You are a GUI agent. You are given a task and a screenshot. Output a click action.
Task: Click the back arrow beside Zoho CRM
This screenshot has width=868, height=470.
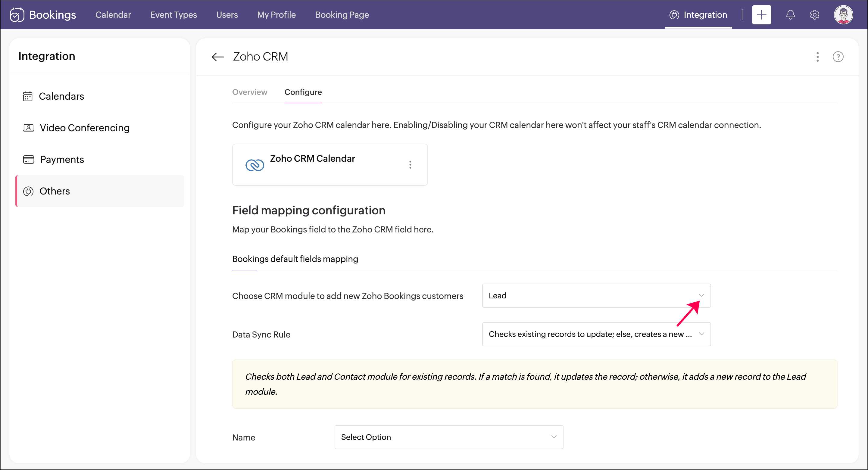click(x=218, y=57)
